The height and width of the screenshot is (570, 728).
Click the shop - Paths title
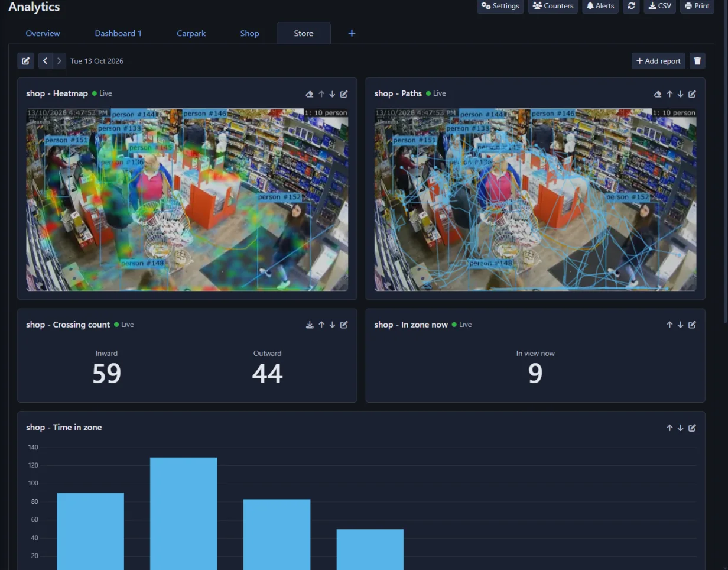398,93
